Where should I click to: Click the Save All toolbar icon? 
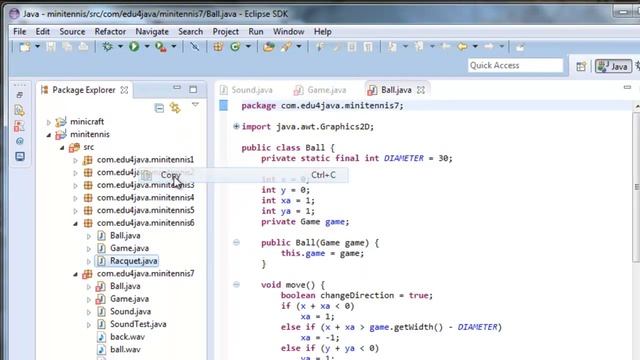coord(67,47)
